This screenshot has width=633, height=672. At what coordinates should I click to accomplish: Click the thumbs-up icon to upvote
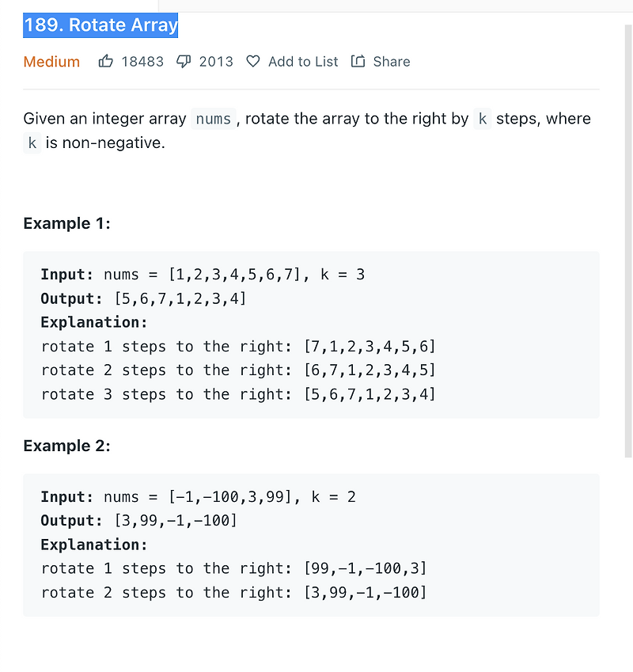pyautogui.click(x=106, y=61)
